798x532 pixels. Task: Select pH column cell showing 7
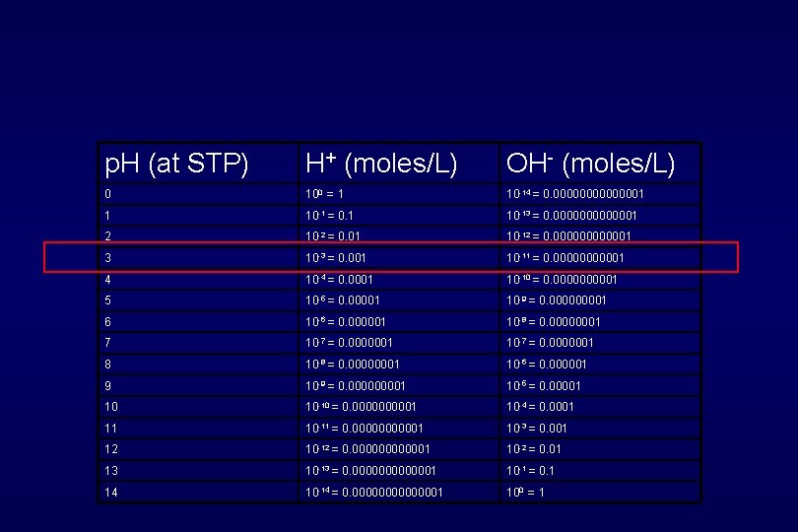(x=108, y=343)
